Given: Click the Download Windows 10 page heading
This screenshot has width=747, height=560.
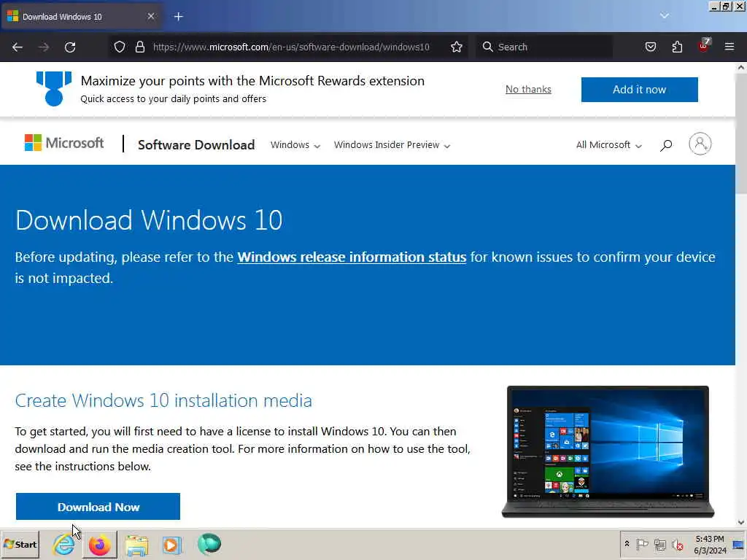Looking at the screenshot, I should tap(149, 220).
